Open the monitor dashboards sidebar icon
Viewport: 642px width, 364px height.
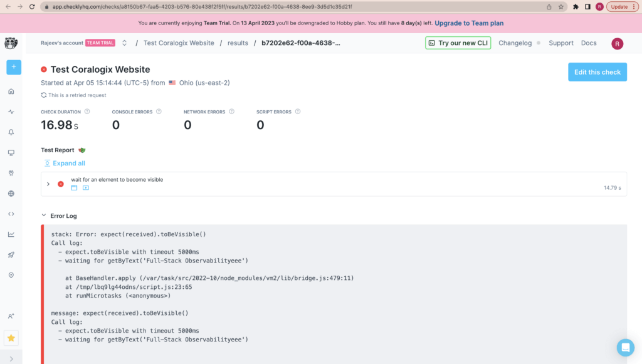click(11, 152)
